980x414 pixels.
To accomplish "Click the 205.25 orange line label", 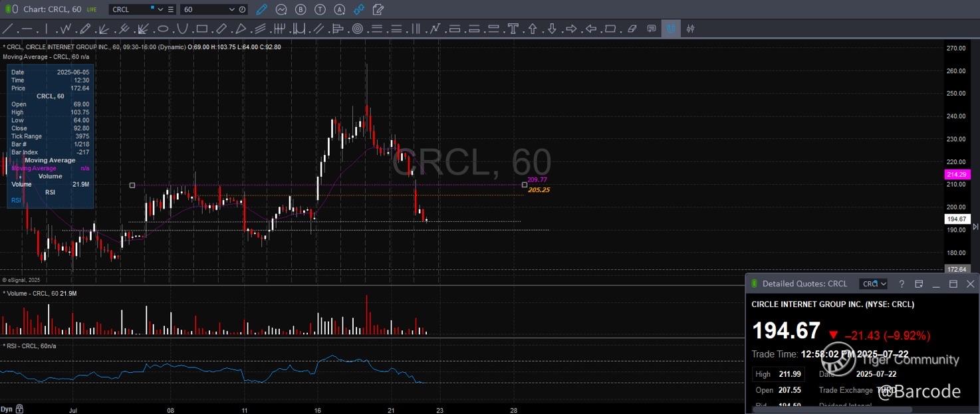I will click(539, 190).
